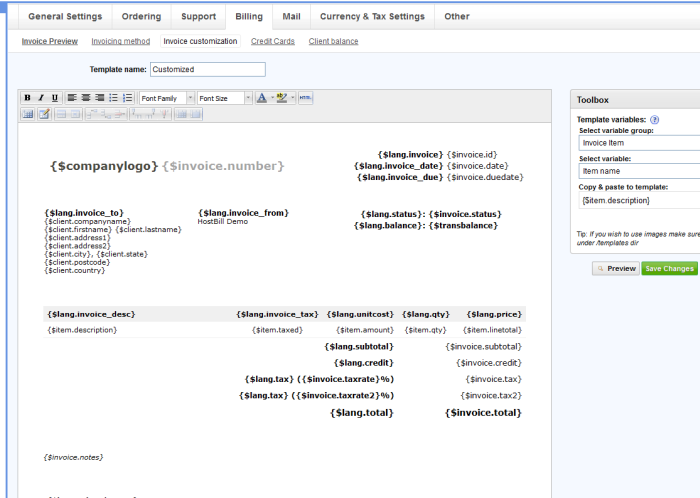Align text right in the editor
This screenshot has height=498, width=700.
[100, 98]
